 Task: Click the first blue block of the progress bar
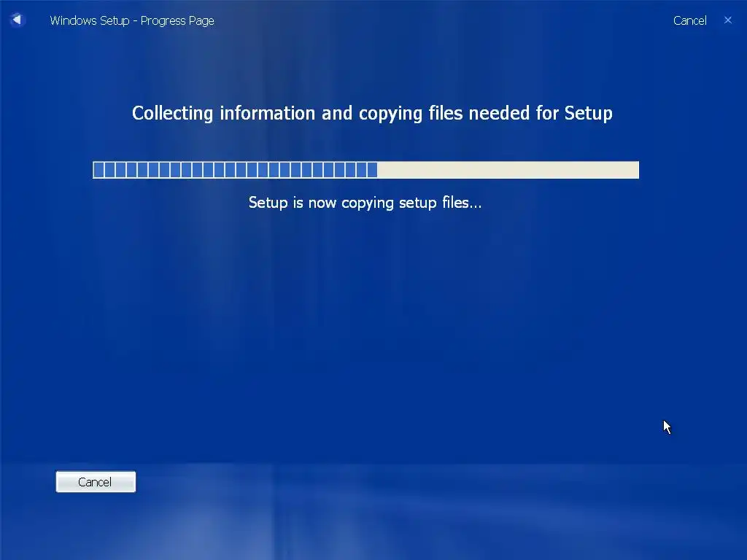(98, 170)
